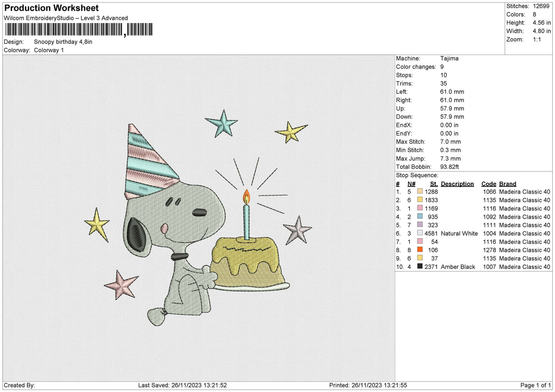555x392 pixels.
Task: Pick the pink swatch in stop row 7
Action: [420, 241]
